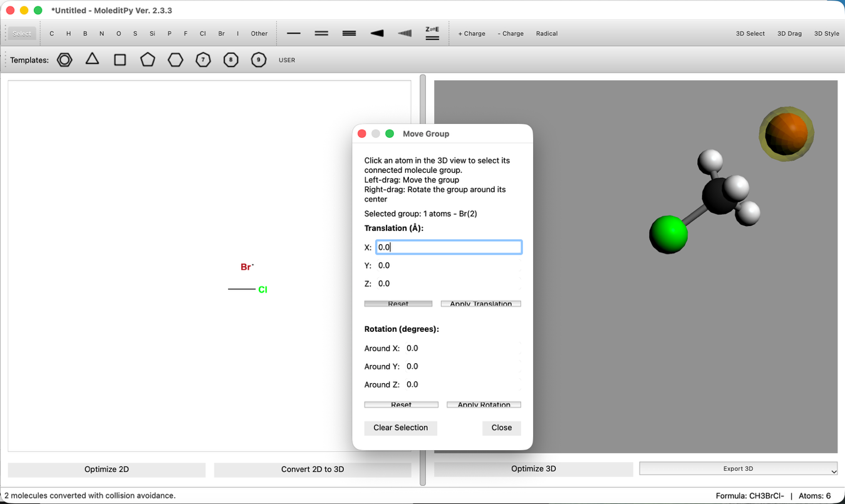Enable 3D Drag mode
Viewport: 845px width, 504px height.
[x=789, y=34]
